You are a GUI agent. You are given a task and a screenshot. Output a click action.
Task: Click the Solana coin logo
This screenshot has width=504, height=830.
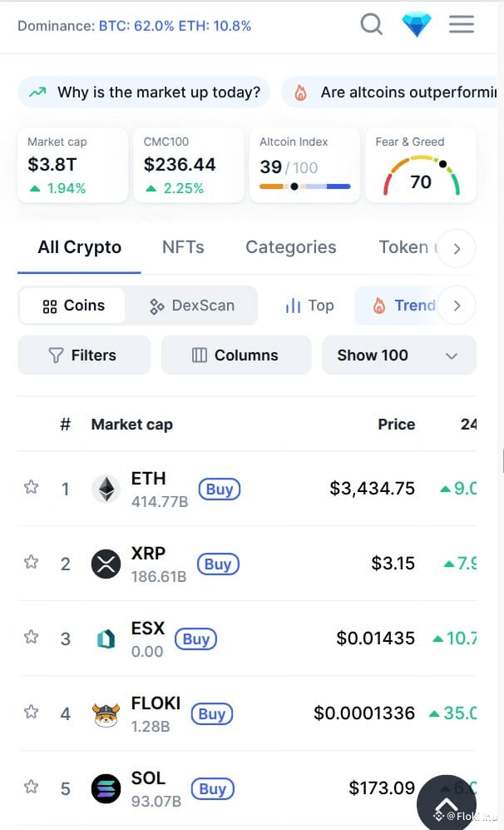106,788
